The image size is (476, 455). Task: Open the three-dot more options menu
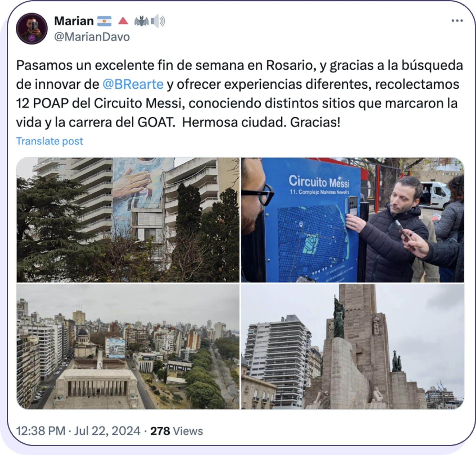(457, 21)
